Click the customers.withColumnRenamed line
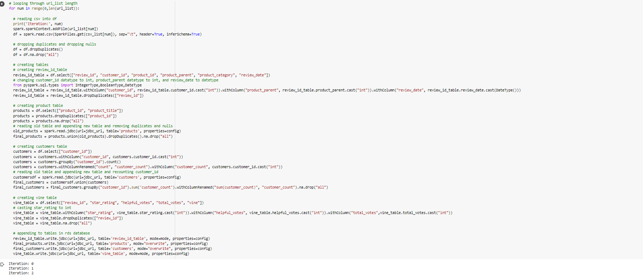Screen dimensions: 644x280 pos(148,167)
